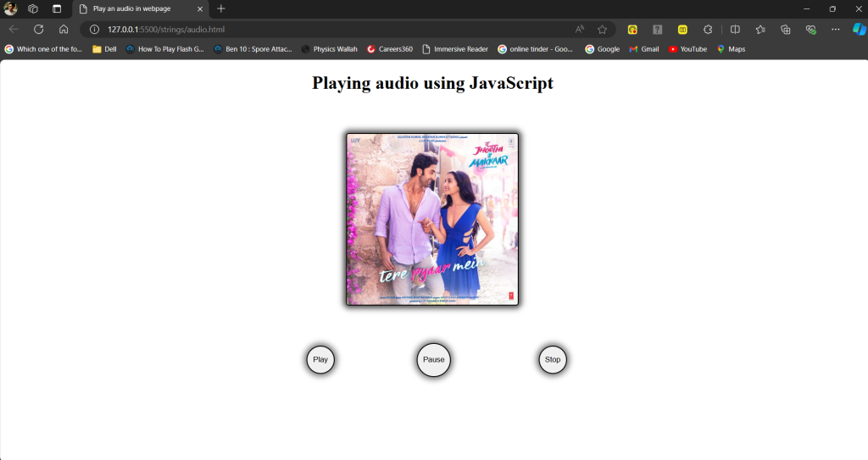Click the yellow square extension icon
868x460 pixels.
point(682,30)
